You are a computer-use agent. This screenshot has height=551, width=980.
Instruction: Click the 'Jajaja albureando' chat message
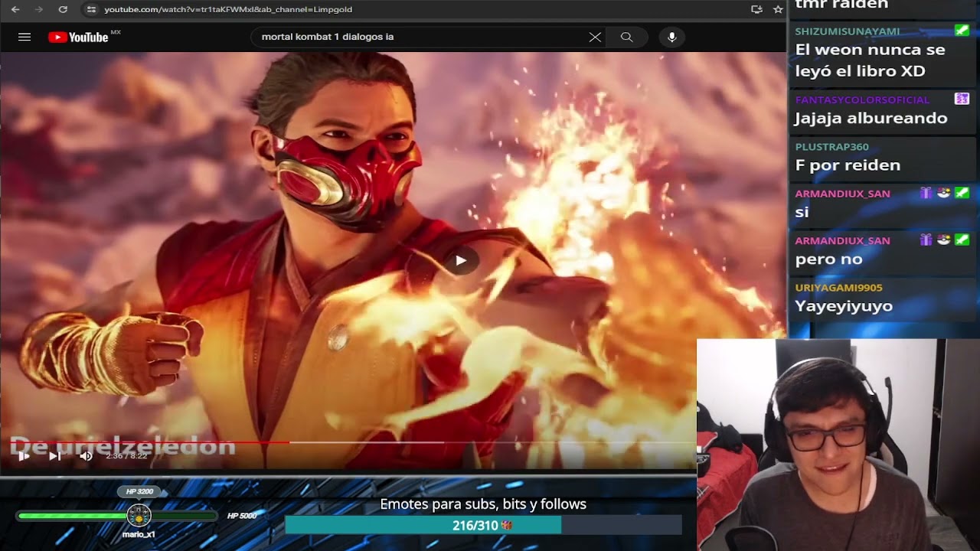click(x=871, y=118)
